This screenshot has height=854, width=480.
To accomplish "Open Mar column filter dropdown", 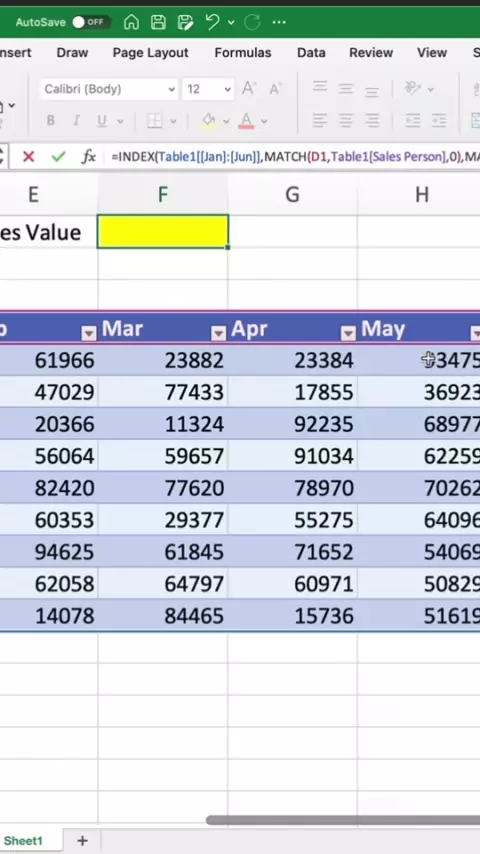I will click(218, 333).
